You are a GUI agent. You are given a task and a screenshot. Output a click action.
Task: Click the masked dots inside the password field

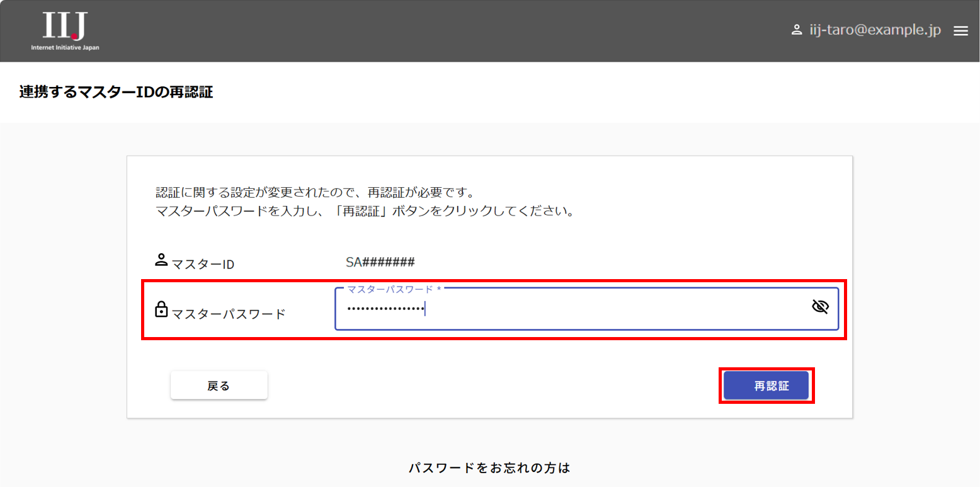pyautogui.click(x=385, y=309)
